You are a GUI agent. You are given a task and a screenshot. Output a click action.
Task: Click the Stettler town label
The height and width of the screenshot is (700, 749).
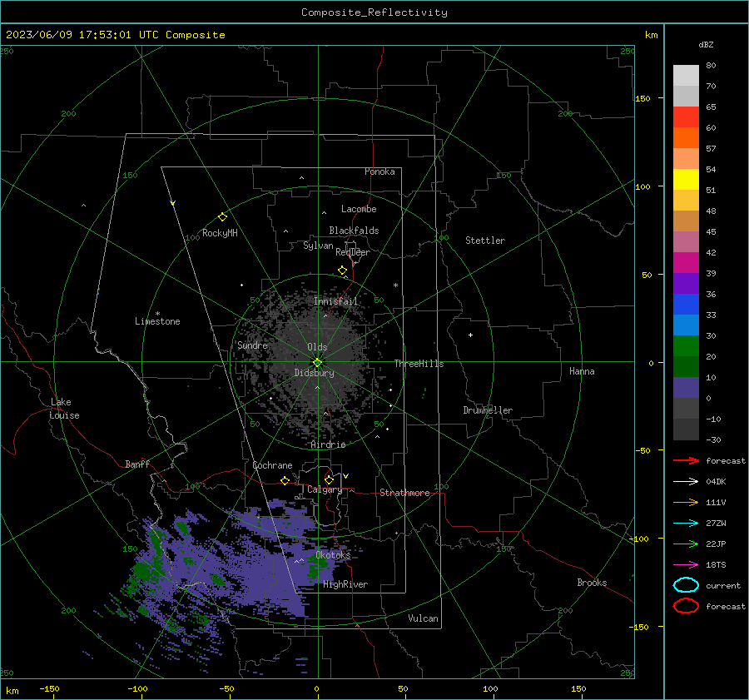pyautogui.click(x=485, y=241)
